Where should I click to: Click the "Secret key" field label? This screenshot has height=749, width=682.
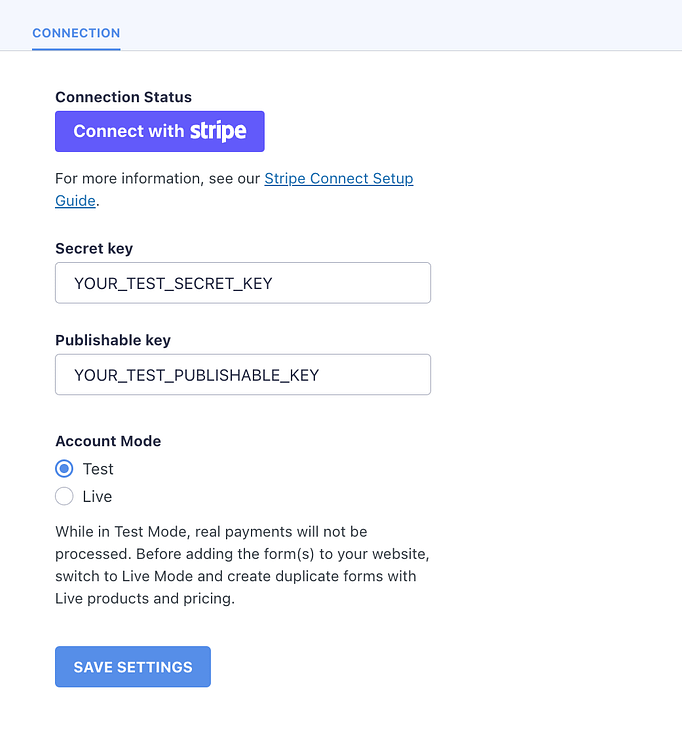[x=94, y=249]
